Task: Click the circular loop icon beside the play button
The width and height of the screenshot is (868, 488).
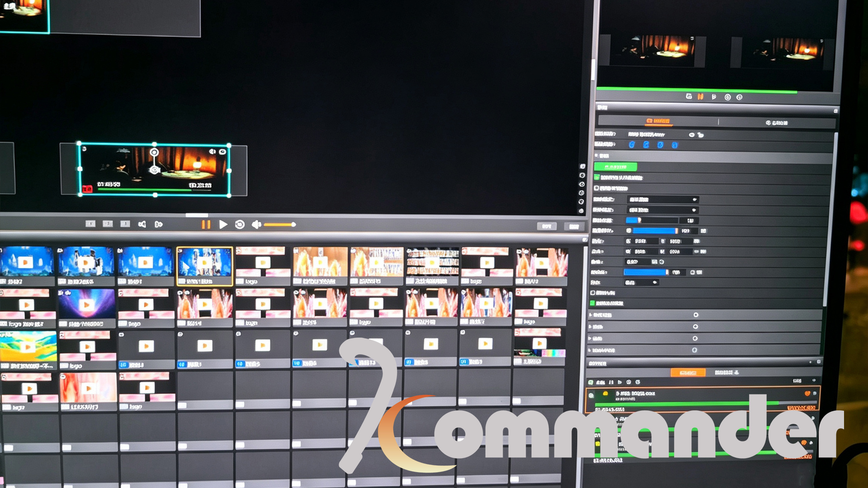Action: point(240,225)
